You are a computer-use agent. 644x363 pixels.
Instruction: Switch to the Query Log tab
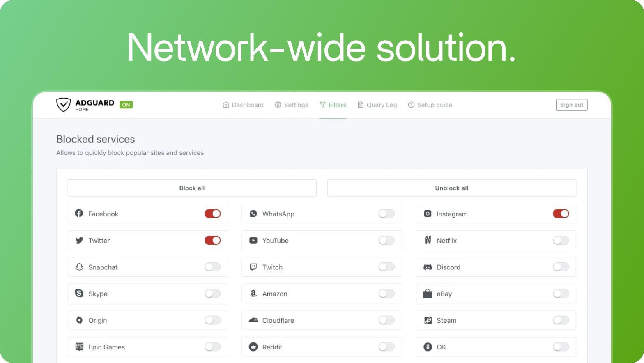point(377,105)
